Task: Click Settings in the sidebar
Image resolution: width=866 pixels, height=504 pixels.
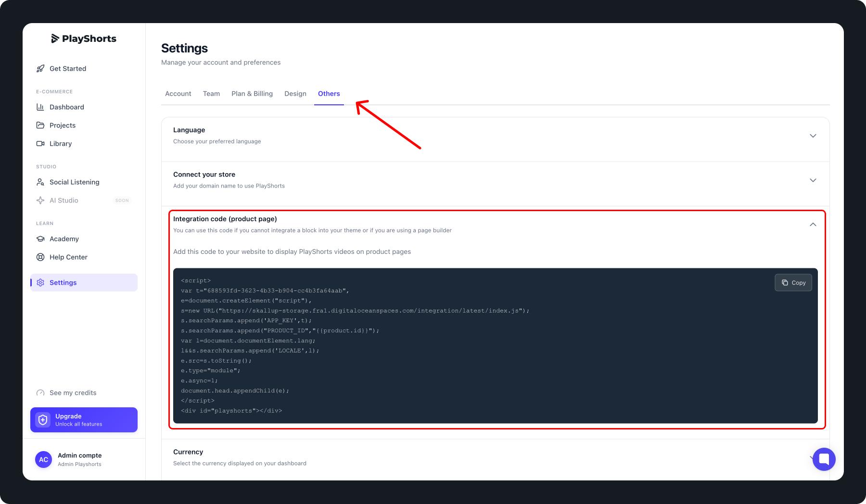Action: click(84, 282)
